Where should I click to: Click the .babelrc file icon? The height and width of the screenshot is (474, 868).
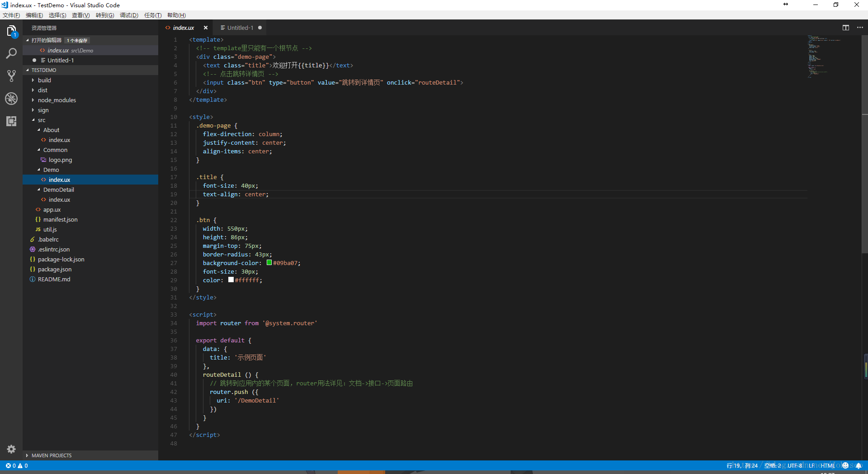coord(33,239)
